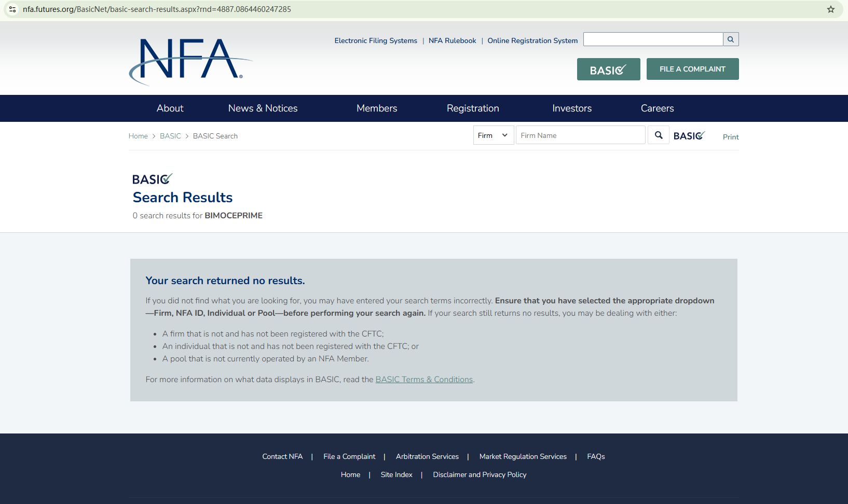Open Site Index footer link
Screen dimensions: 848x504
tap(396, 474)
